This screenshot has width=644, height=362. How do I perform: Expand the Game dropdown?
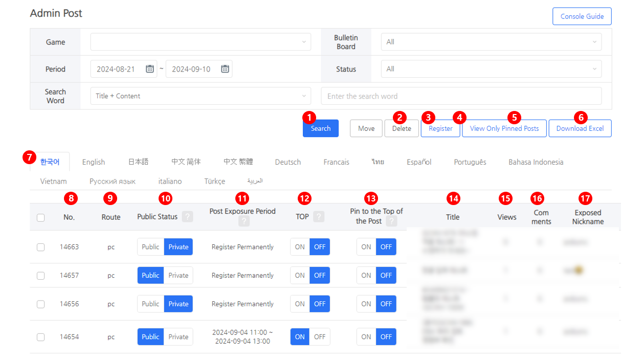[201, 42]
